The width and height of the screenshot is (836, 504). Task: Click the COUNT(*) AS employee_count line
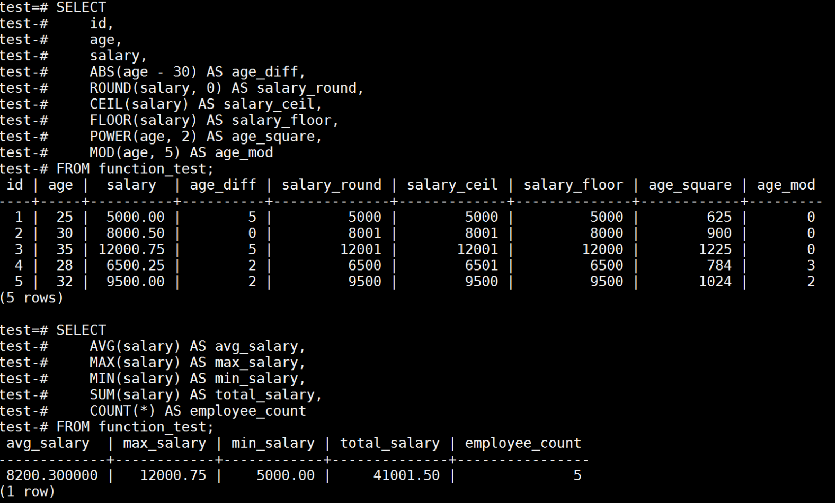[x=198, y=411]
